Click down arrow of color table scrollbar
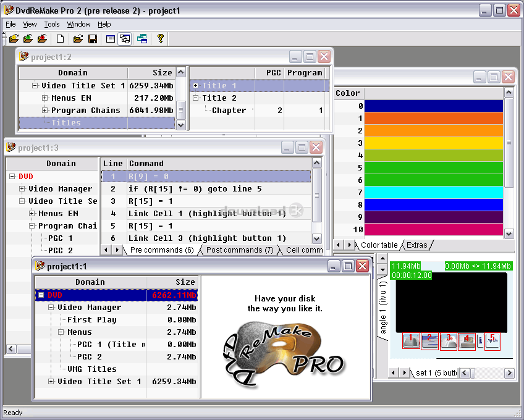 click(509, 234)
